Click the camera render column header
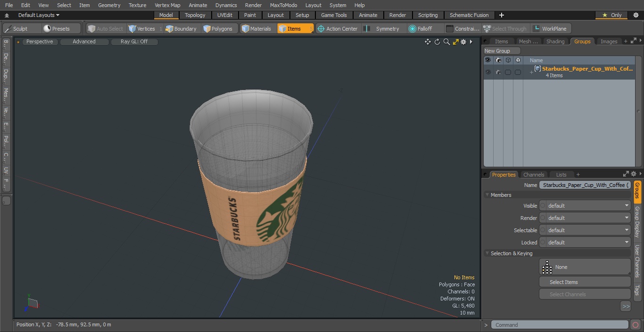 [498, 60]
